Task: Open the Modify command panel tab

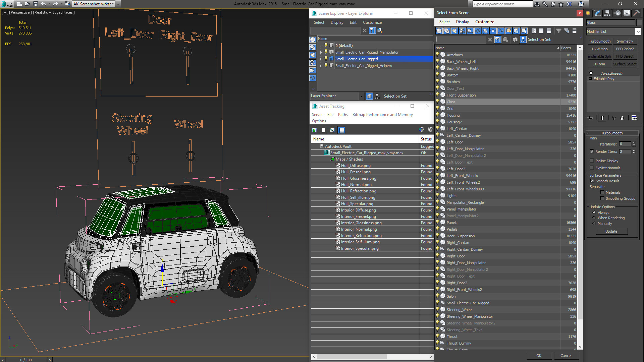Action: (x=598, y=13)
